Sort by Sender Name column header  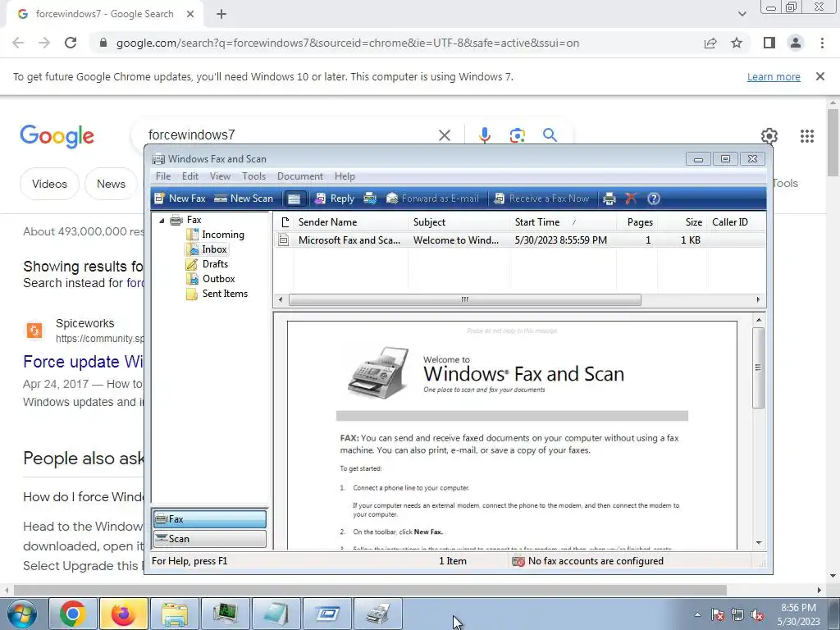[x=351, y=221]
